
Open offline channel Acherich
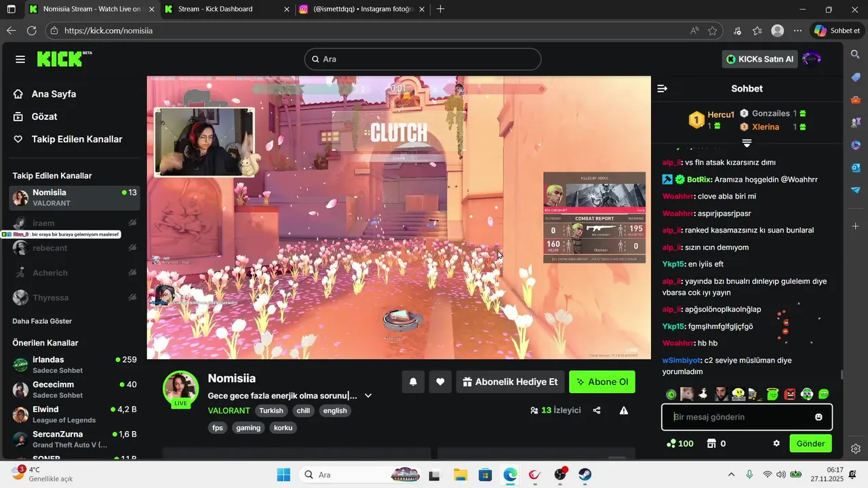coord(75,272)
